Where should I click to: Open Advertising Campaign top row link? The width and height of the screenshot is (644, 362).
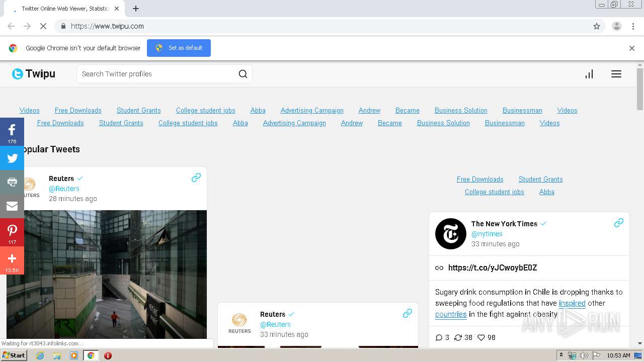pyautogui.click(x=312, y=110)
